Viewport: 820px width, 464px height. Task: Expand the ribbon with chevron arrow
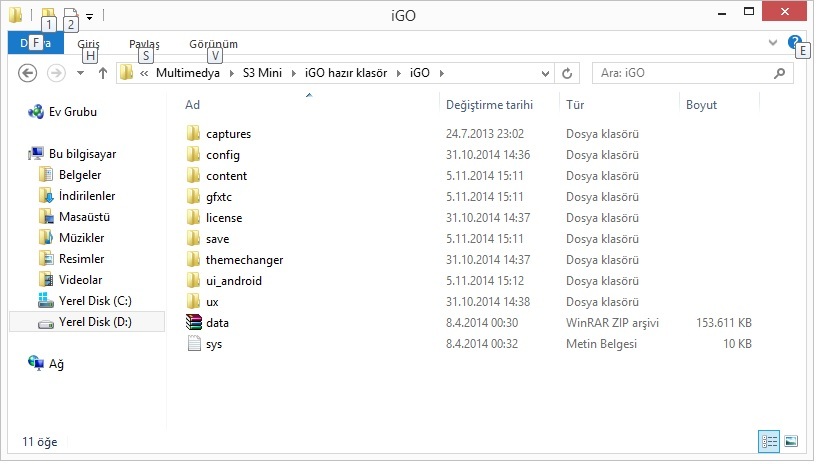point(773,43)
